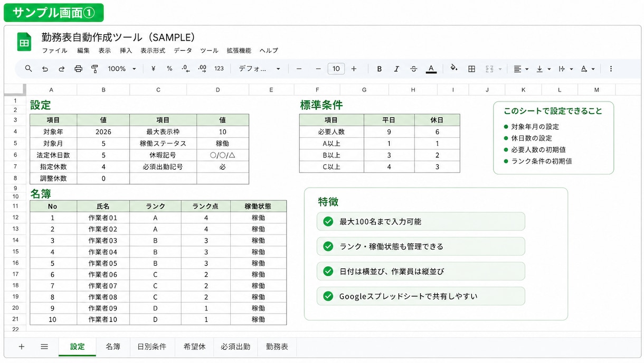The image size is (644, 363).
Task: Click the Google Sheets logo icon
Action: [x=24, y=42]
